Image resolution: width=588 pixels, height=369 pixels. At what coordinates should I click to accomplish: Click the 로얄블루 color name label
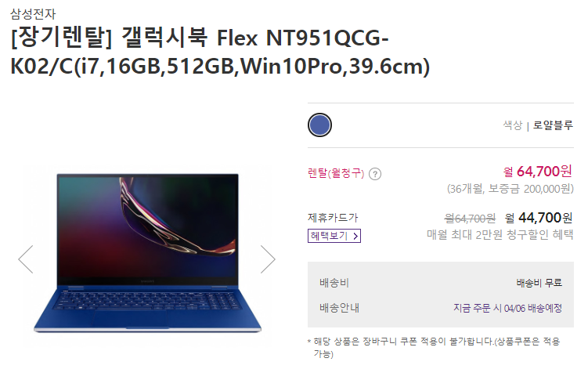pos(553,125)
